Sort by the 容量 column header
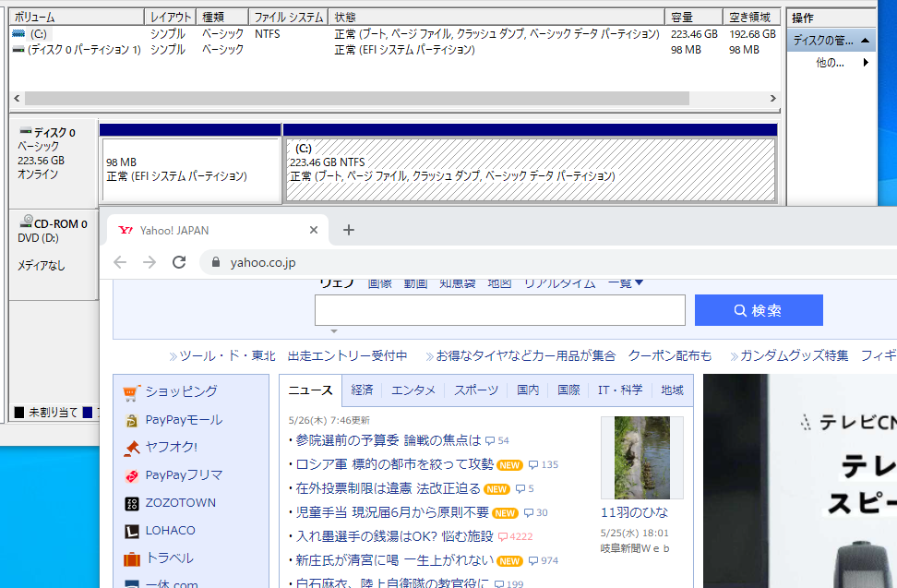This screenshot has width=897, height=588. 694,18
